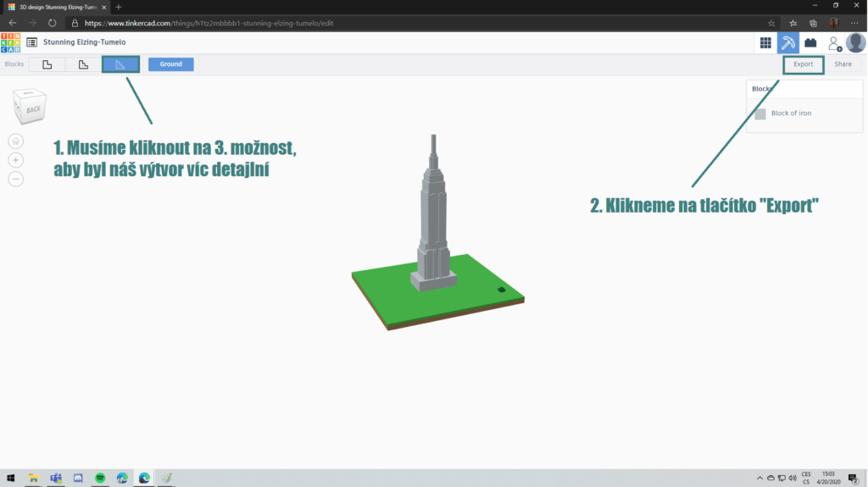868x487 pixels.
Task: Select the largest block size option
Action: click(x=47, y=64)
